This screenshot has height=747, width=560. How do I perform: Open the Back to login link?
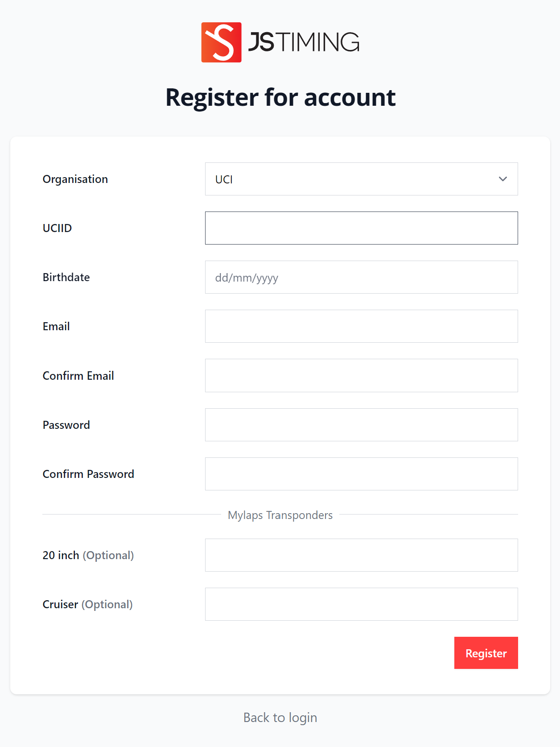pos(280,717)
